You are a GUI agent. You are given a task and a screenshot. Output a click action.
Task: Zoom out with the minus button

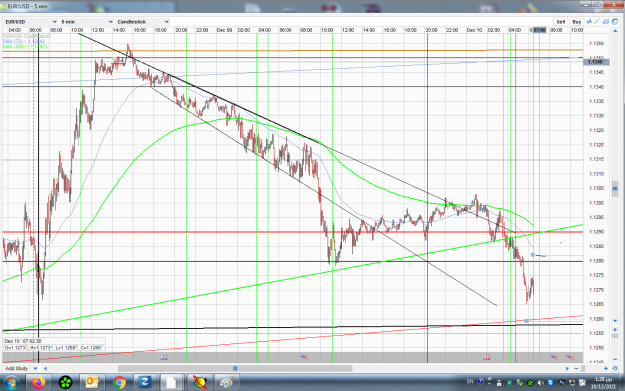[576, 368]
